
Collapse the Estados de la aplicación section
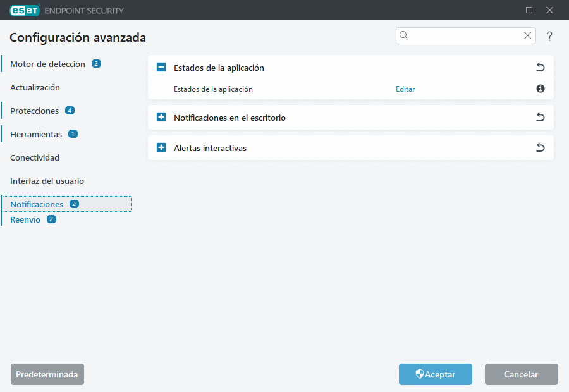coord(161,67)
